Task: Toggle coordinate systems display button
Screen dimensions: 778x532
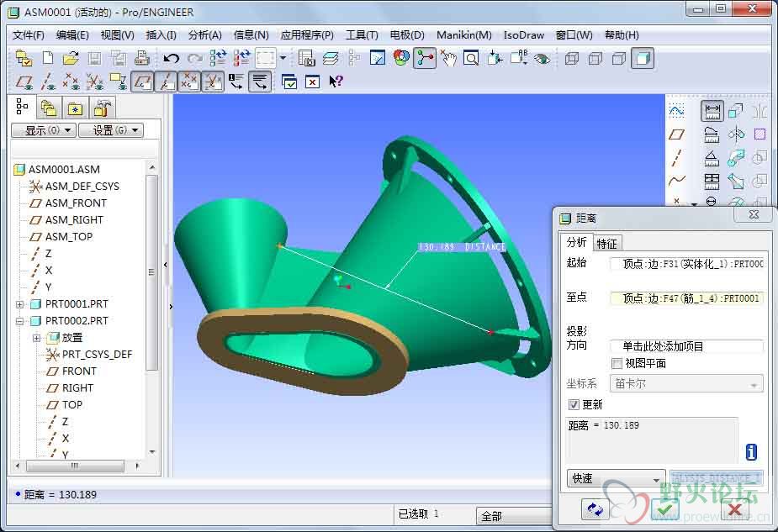Action: 212,82
